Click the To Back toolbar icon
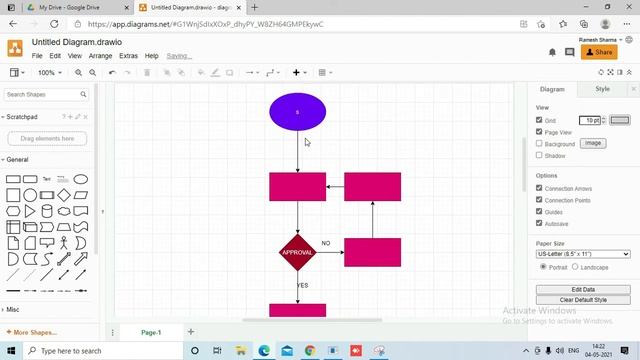640x360 pixels. pos(181,73)
